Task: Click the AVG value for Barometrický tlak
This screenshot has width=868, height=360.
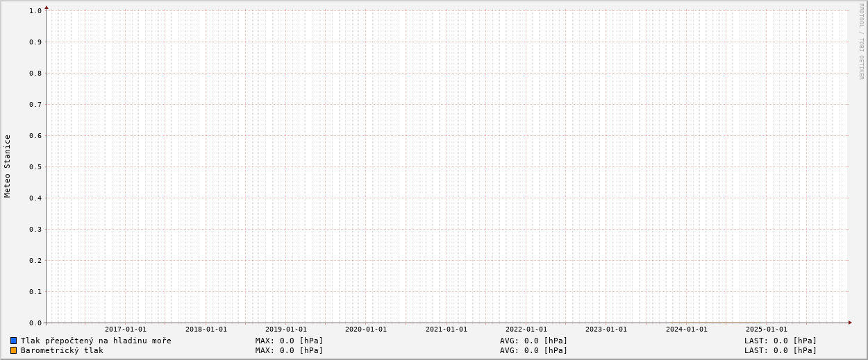Action: tap(533, 350)
